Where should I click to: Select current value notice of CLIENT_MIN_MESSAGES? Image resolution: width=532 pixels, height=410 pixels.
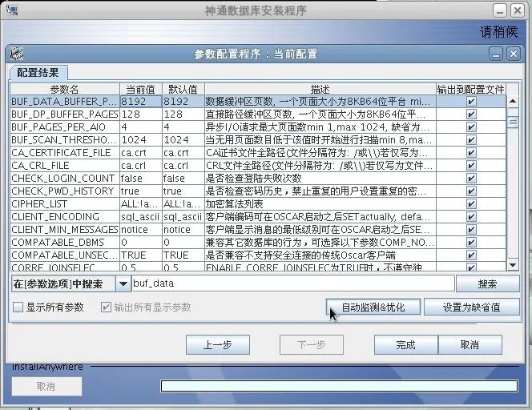[141, 230]
